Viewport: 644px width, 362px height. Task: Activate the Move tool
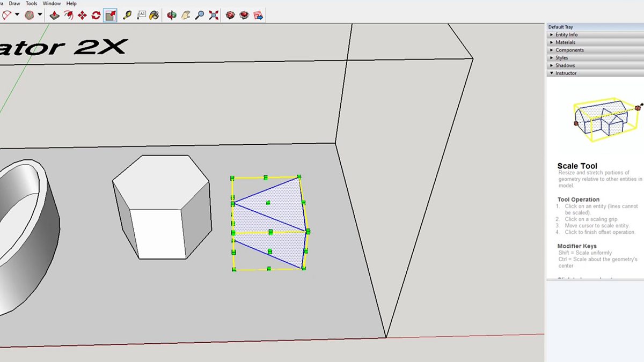[x=83, y=16]
